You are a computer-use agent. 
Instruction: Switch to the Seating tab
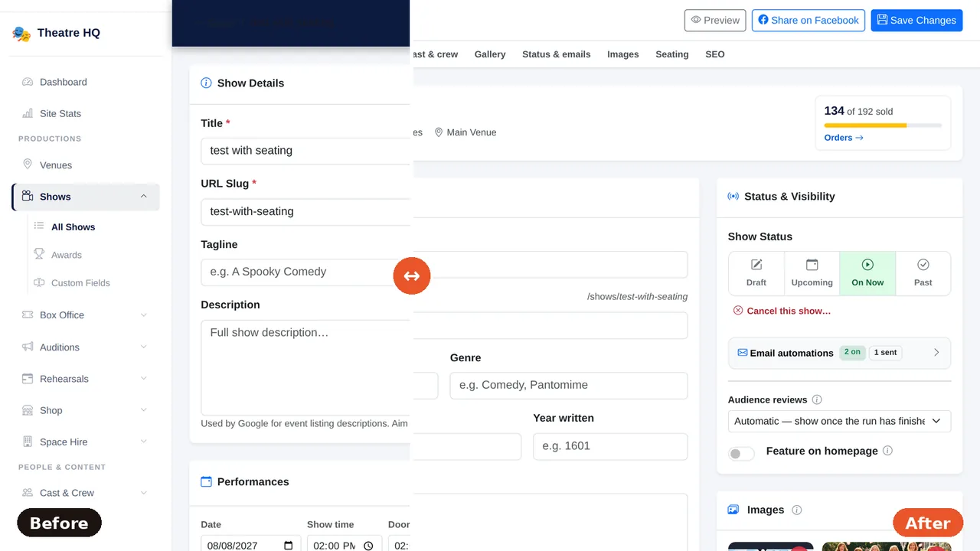point(672,54)
